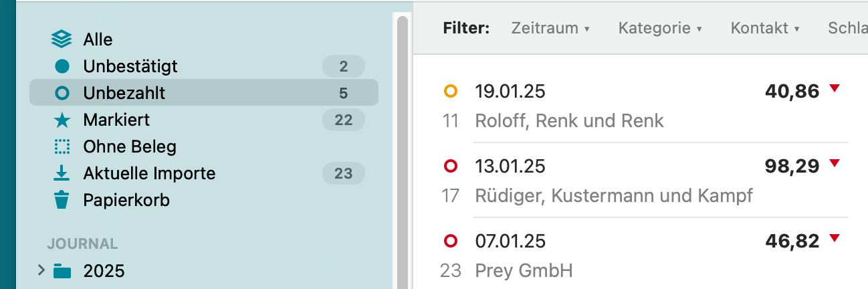The image size is (868, 289).
Task: Open the Zeitraum filter dropdown
Action: [x=550, y=28]
